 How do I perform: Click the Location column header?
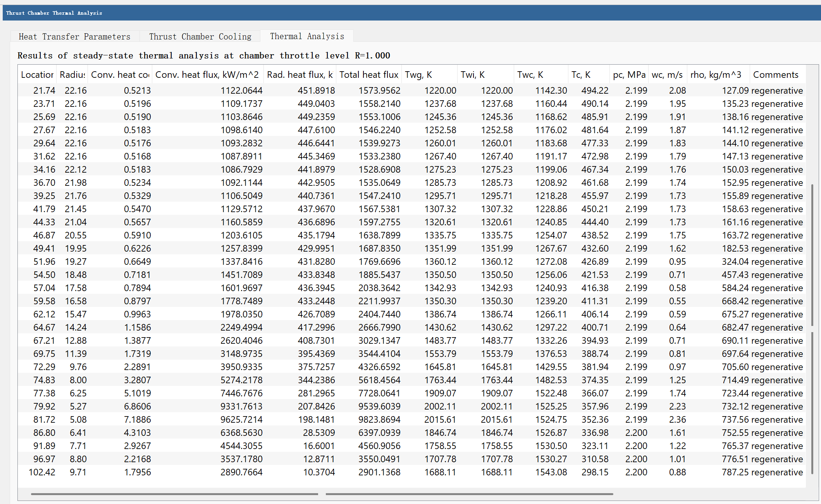(x=37, y=74)
